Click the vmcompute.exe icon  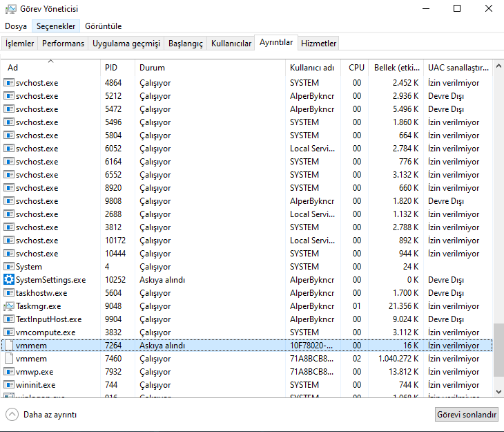tap(9, 332)
